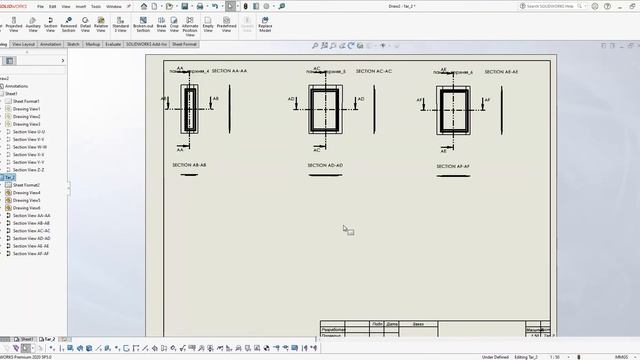Image resolution: width=640 pixels, height=360 pixels.
Task: Open the Options gear icon
Action: coord(266,6)
